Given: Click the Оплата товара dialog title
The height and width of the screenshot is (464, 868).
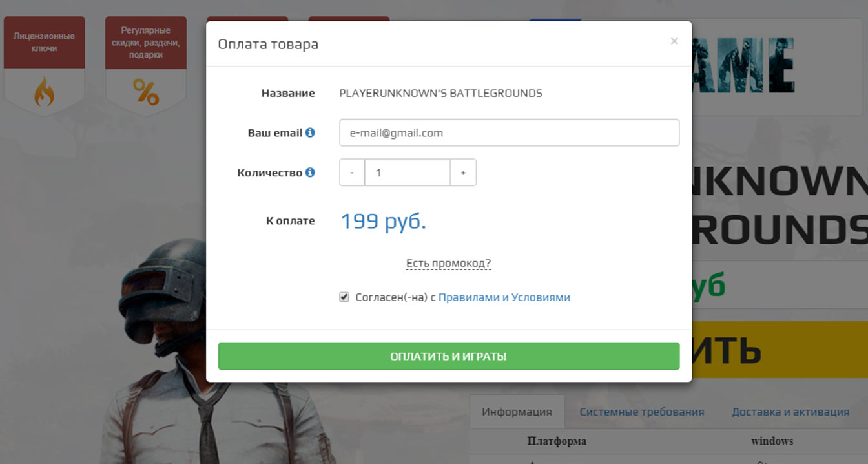Looking at the screenshot, I should click(268, 45).
